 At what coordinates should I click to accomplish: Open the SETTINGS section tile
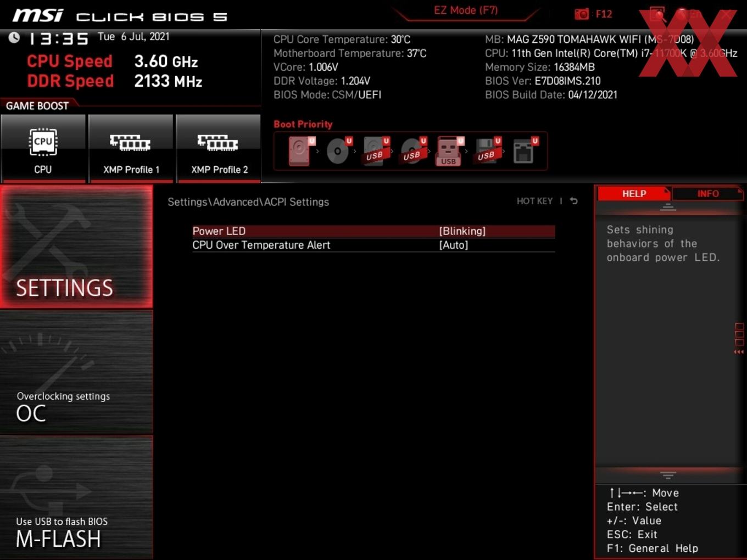point(76,247)
